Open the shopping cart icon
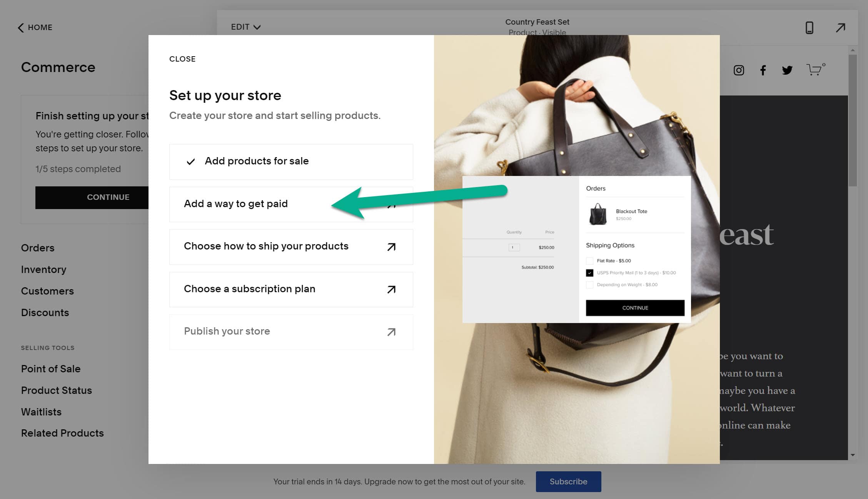The height and width of the screenshot is (499, 868). click(x=815, y=70)
